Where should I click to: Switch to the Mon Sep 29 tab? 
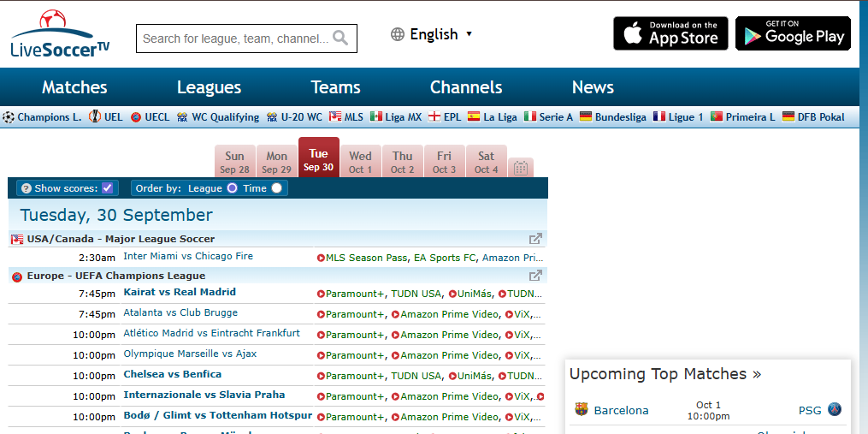pyautogui.click(x=277, y=162)
